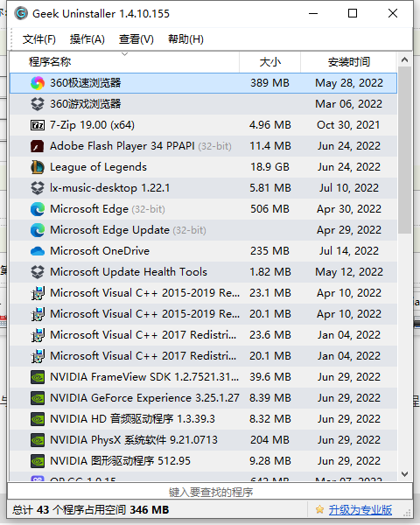Image resolution: width=420 pixels, height=525 pixels.
Task: Select the 360极速浏览器 name text
Action: coord(86,83)
